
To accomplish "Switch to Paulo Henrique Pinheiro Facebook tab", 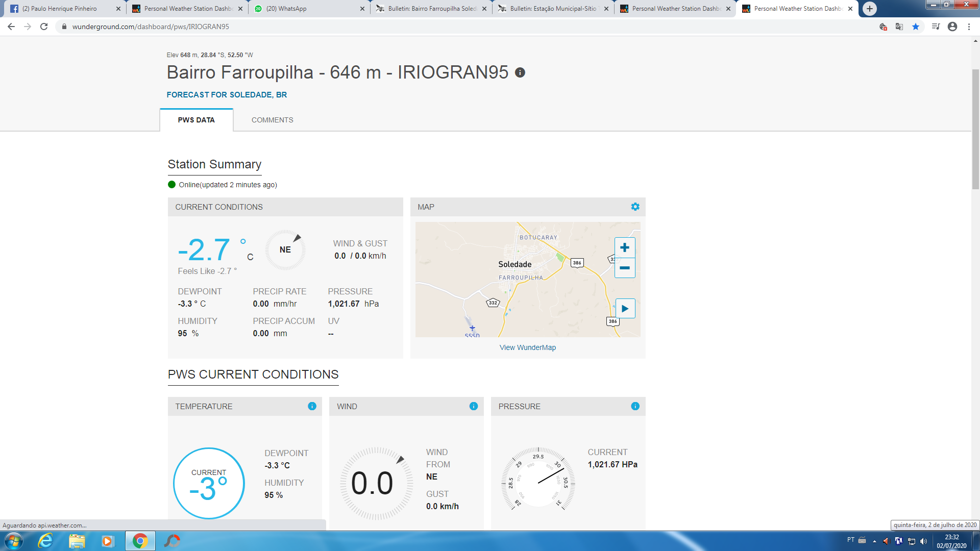I will pyautogui.click(x=65, y=9).
